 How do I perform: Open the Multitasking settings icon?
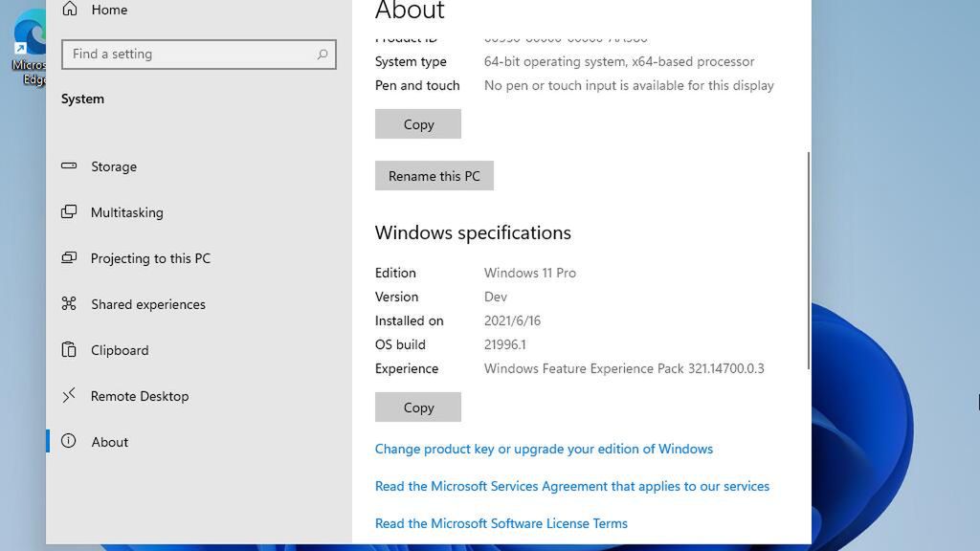[x=68, y=212]
